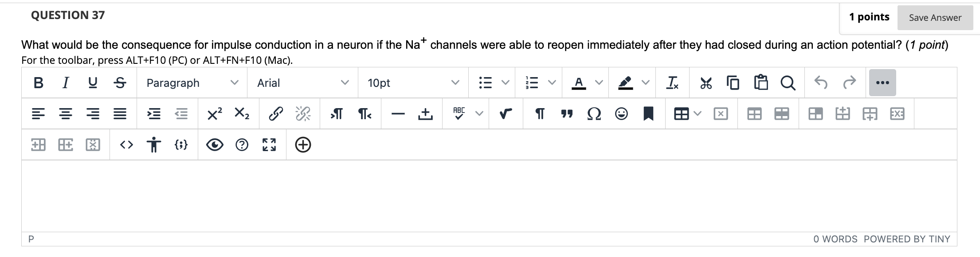980x257 pixels.
Task: Open the Paragraph format dropdown
Action: click(192, 83)
